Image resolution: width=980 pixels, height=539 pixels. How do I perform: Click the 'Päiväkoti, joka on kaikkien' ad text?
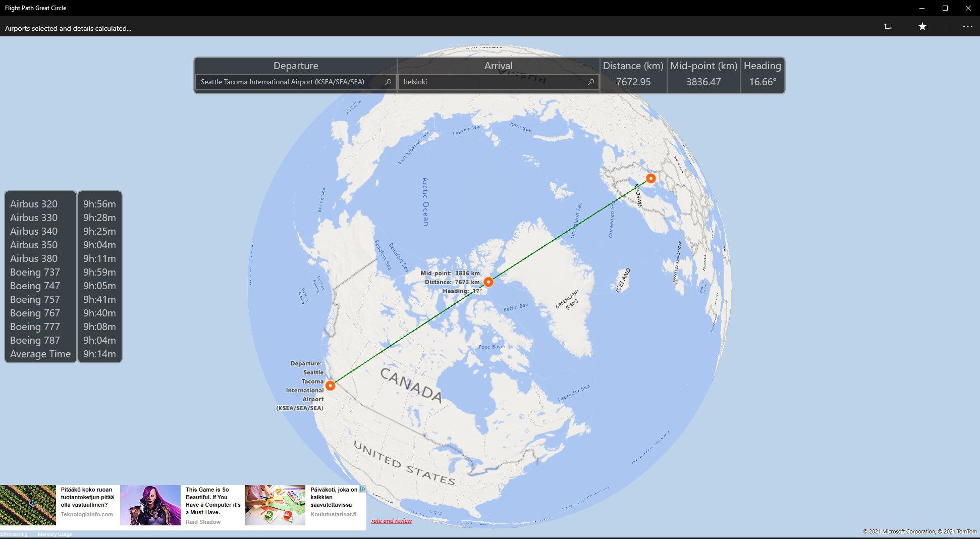coord(334,497)
